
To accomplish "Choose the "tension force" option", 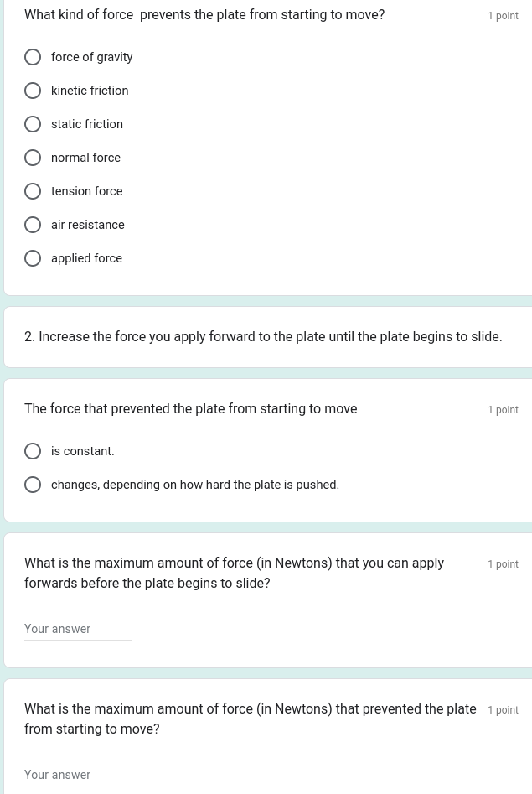I will 33,191.
